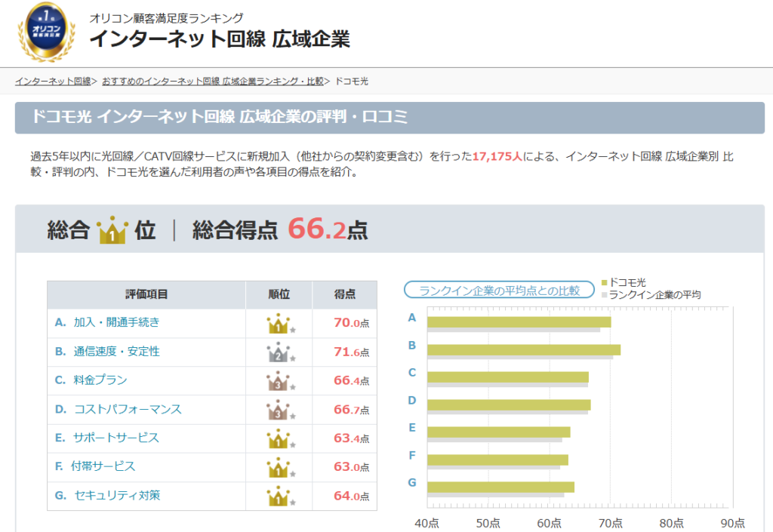Click the gold crown in サポートサービス row
Viewport: 773px width, 532px height.
point(279,438)
